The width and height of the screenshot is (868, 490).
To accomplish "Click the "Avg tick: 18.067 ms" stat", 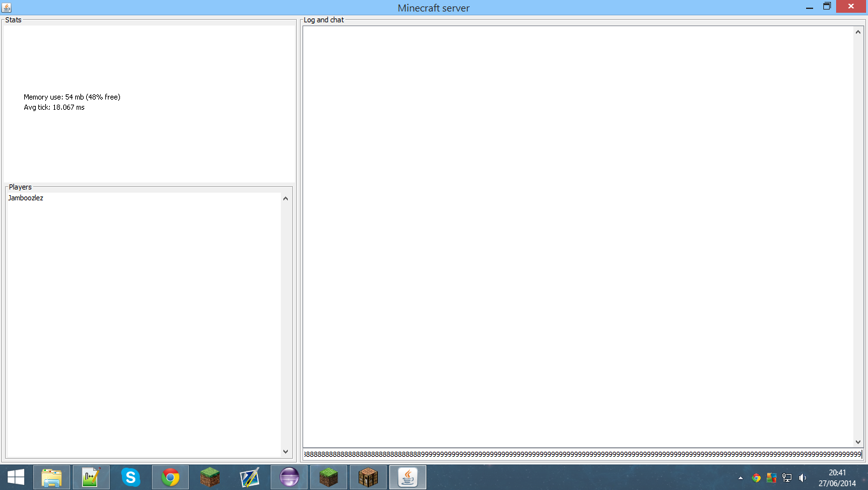I will [54, 107].
